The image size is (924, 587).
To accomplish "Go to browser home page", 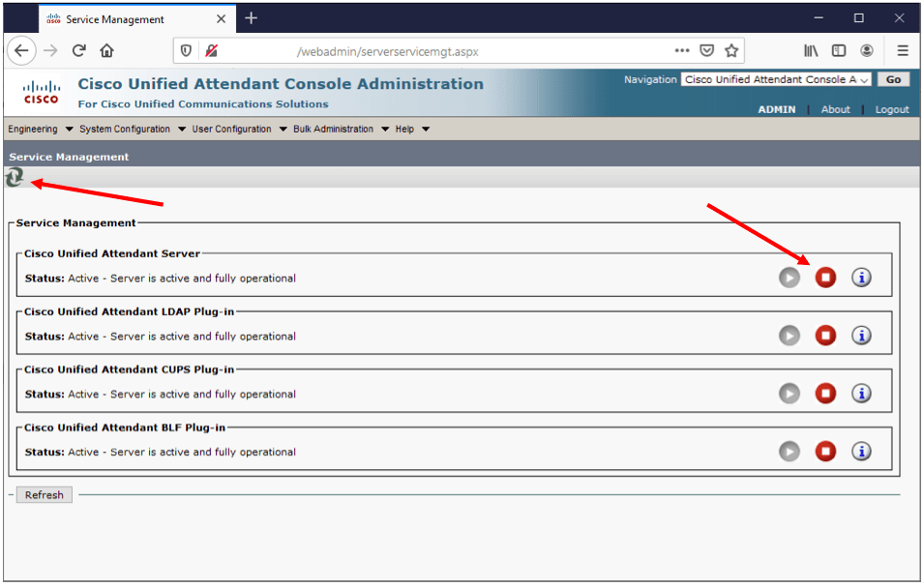I will [106, 50].
